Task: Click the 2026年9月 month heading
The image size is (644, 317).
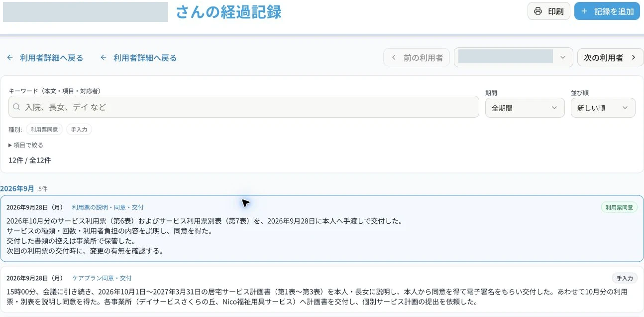Action: click(x=17, y=188)
